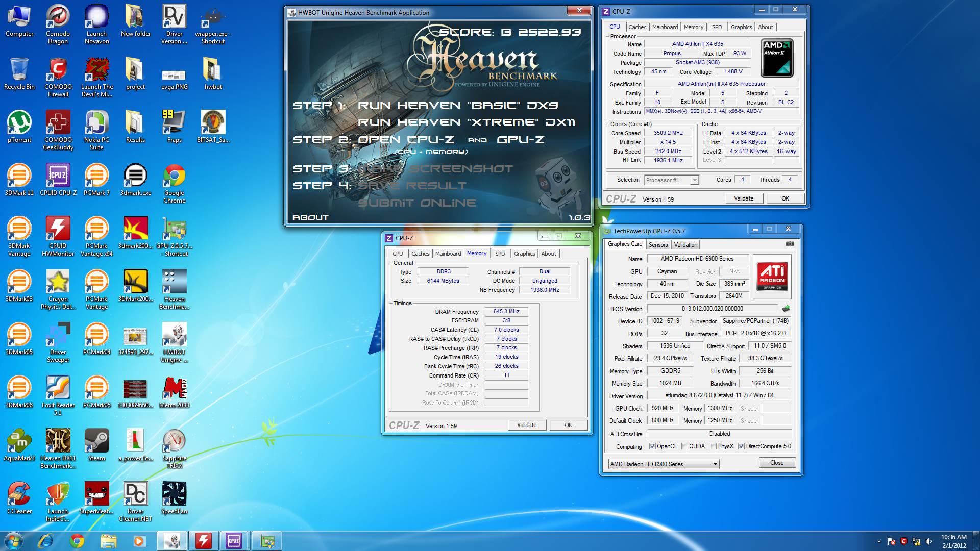Viewport: 980px width, 551px height.
Task: Click the ATI Radeon logo in GPU-Z
Action: pos(772,277)
